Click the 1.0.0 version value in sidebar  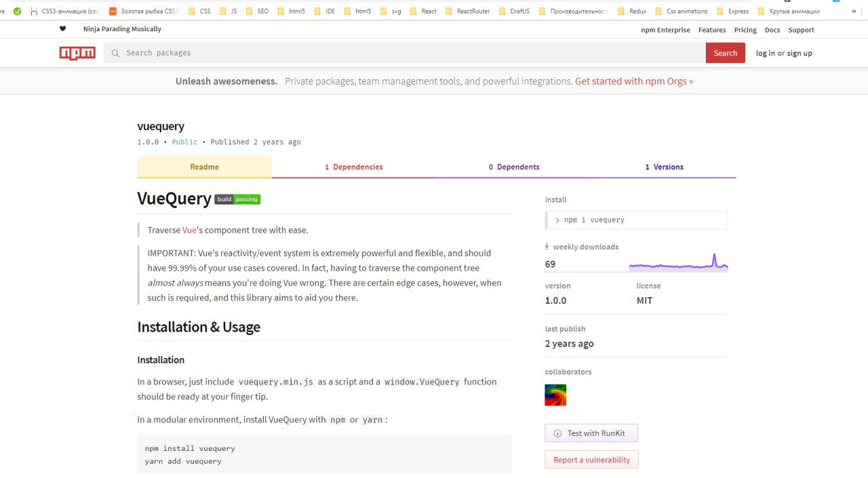pyautogui.click(x=555, y=300)
